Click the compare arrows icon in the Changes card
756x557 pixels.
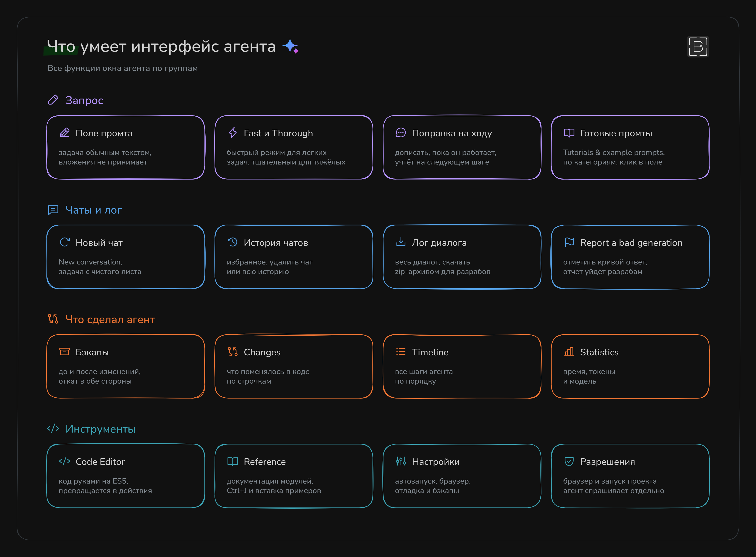coord(233,352)
